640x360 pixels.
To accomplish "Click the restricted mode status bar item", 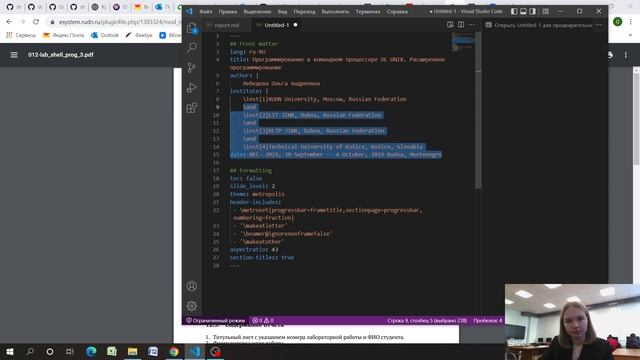I will coord(216,320).
